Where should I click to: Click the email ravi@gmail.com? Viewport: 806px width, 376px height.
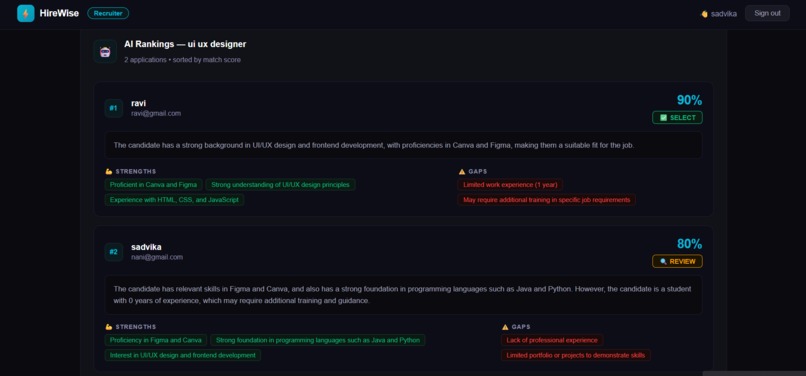156,113
